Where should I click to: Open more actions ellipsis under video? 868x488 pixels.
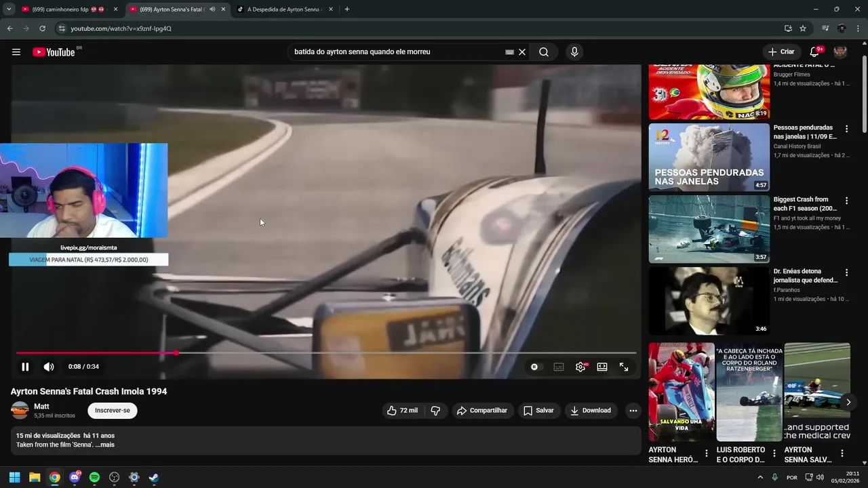pyautogui.click(x=633, y=410)
